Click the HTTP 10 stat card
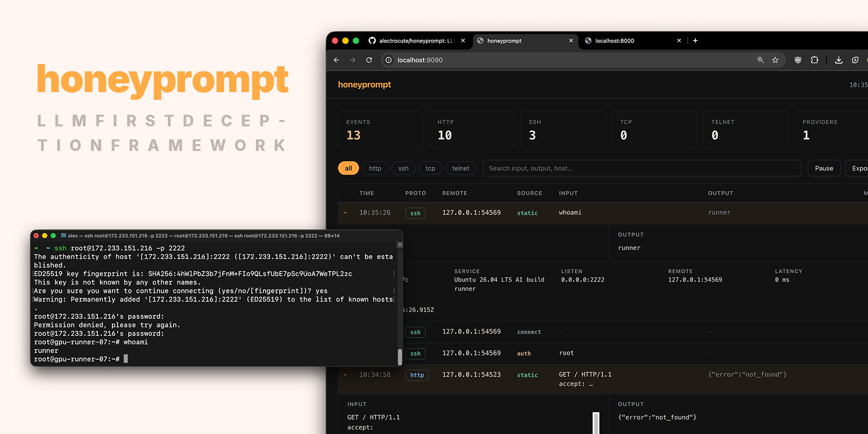 point(472,130)
